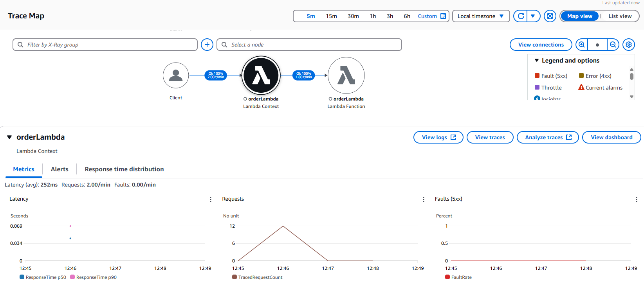
Task: Select the 15m time range
Action: pyautogui.click(x=331, y=16)
